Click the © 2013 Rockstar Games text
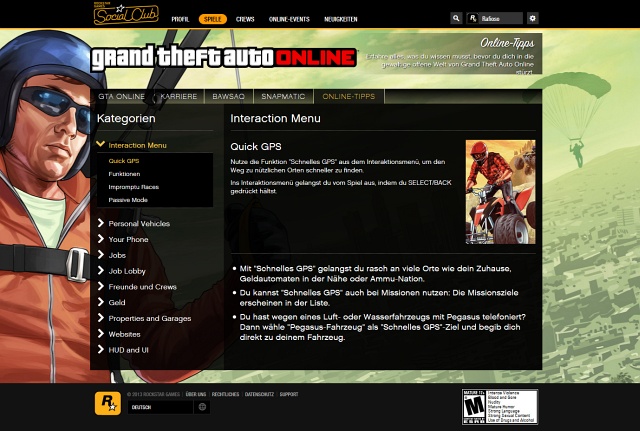The image size is (640, 431). coord(153,394)
